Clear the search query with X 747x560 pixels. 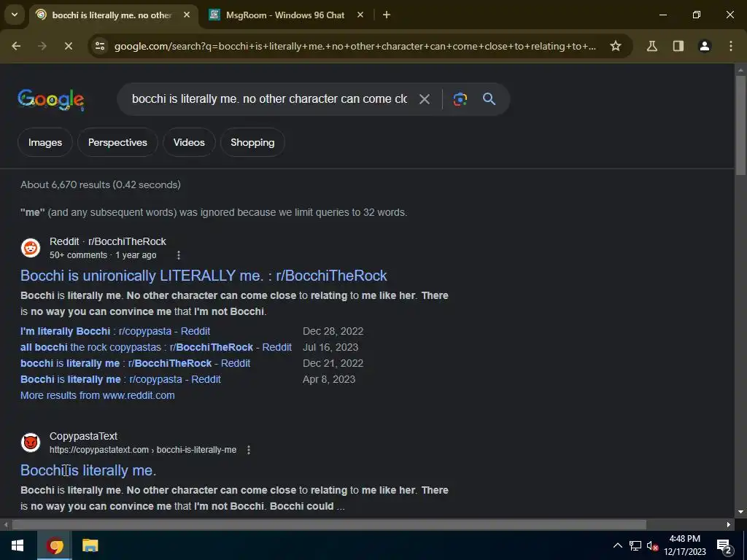[x=424, y=99]
